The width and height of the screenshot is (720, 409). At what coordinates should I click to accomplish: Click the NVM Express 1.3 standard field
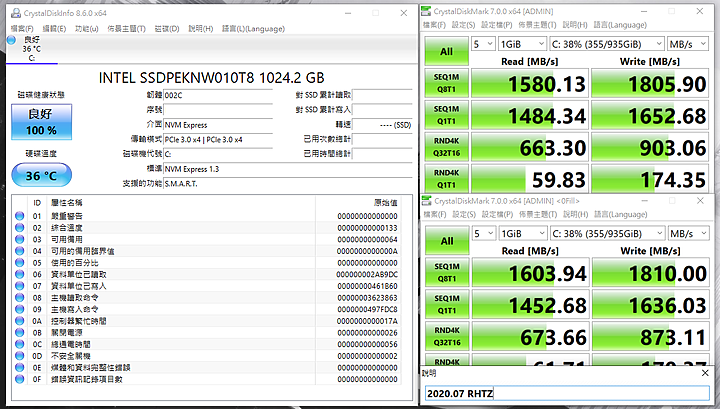coord(288,169)
